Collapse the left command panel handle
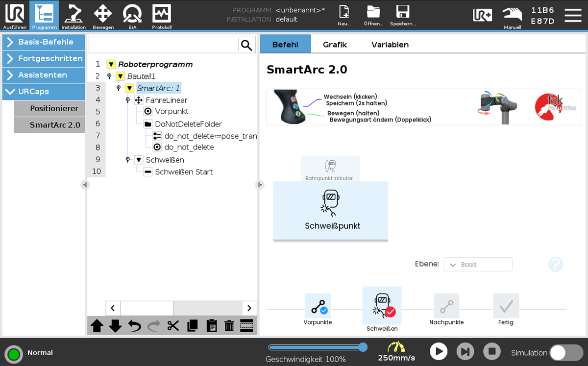588x366 pixels. point(85,185)
